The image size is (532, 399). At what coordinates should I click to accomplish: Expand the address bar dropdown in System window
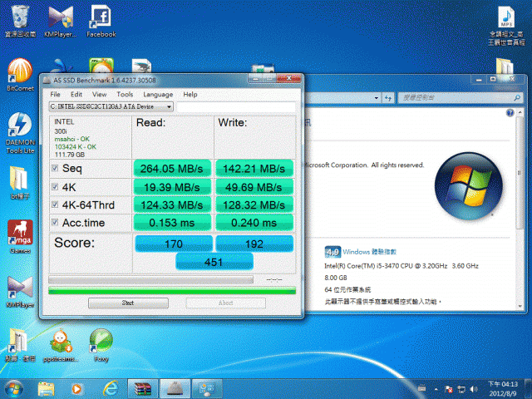[377, 98]
